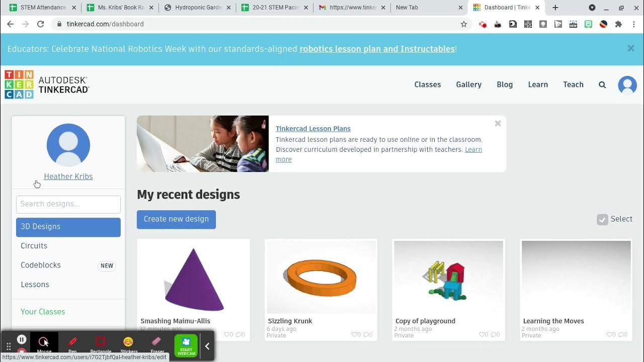The image size is (644, 362).
Task: Toggle the Select checkbox for designs
Action: (x=602, y=219)
